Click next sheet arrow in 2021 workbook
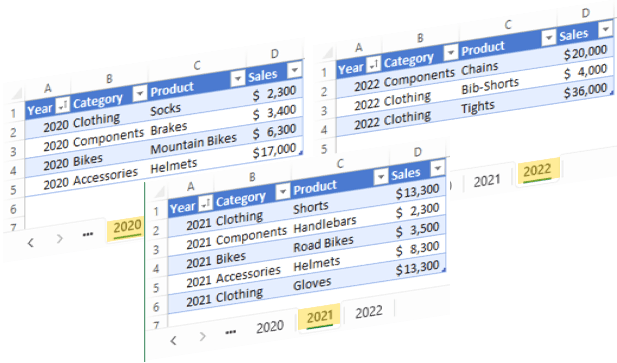Screen dimensions: 617x363 pos(202,336)
